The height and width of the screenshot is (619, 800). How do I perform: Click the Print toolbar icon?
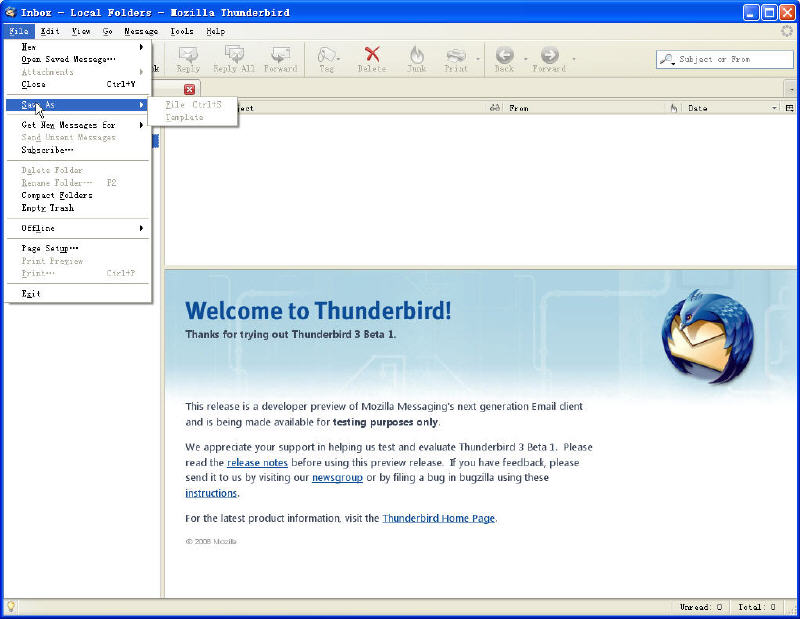(x=456, y=55)
